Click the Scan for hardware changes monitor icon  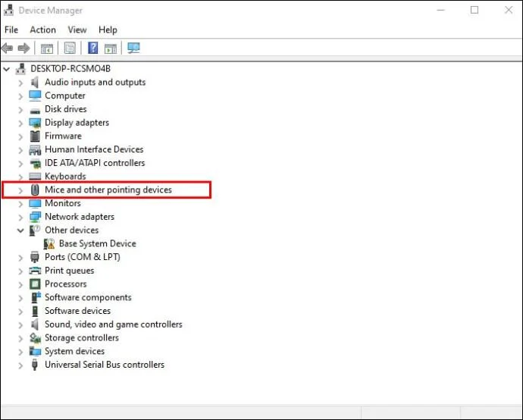(133, 49)
